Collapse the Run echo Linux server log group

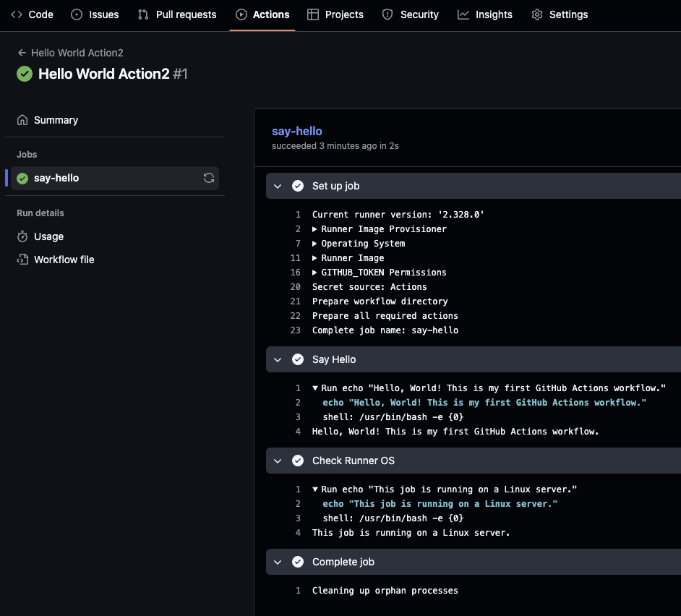point(315,489)
